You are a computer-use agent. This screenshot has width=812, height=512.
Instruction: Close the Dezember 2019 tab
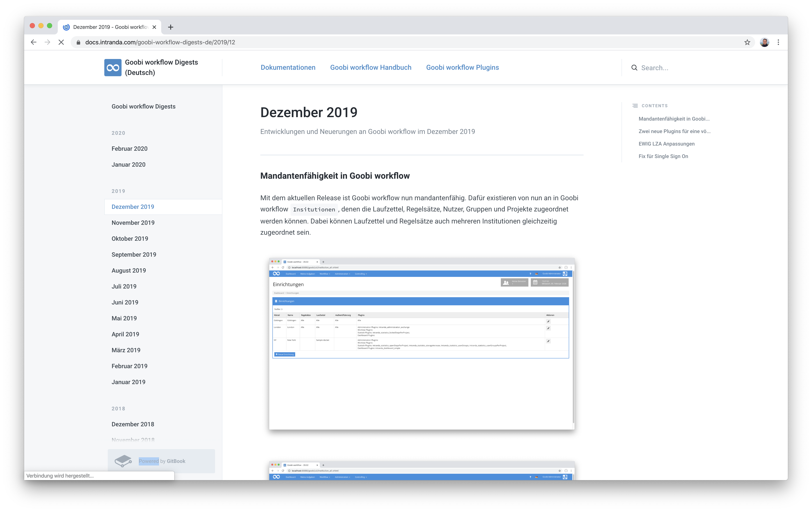pyautogui.click(x=154, y=27)
